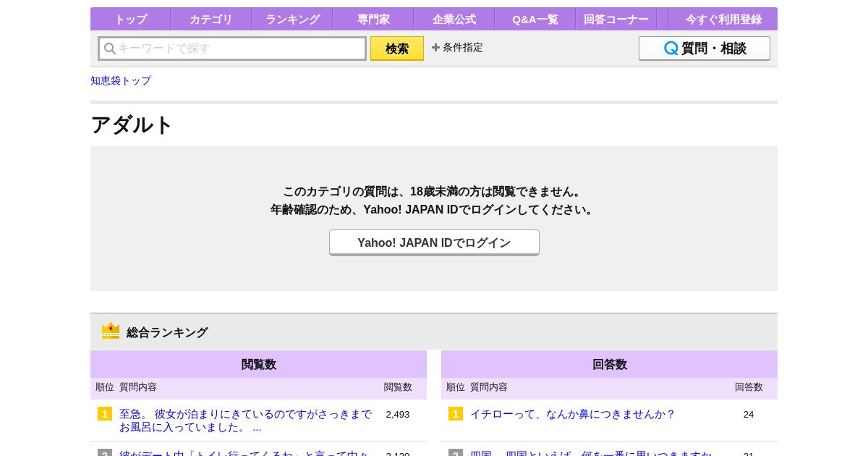Select the 18歳未満 notice text
This screenshot has height=456, width=868.
pyautogui.click(x=433, y=192)
